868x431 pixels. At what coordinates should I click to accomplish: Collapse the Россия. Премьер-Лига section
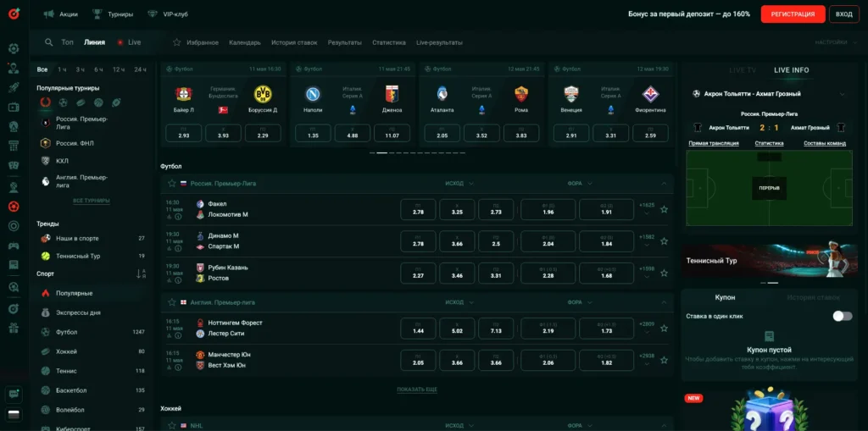coord(664,183)
